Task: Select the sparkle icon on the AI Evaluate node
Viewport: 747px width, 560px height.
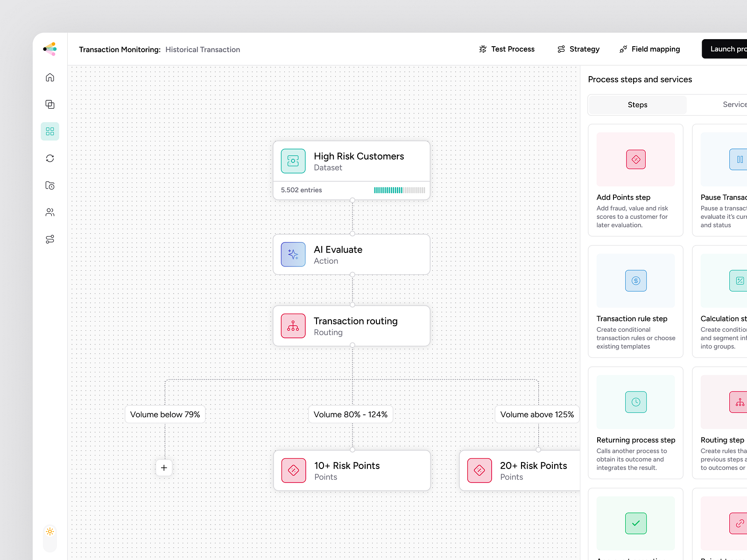Action: click(x=293, y=254)
